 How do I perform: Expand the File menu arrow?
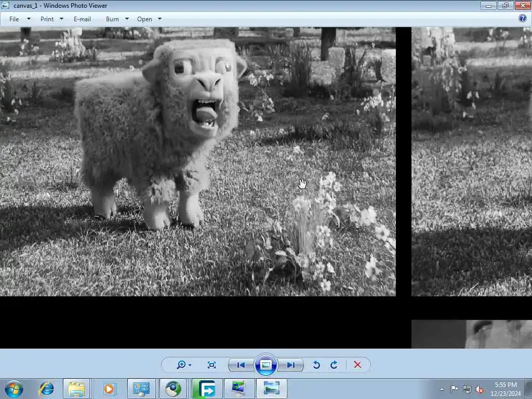tap(29, 19)
